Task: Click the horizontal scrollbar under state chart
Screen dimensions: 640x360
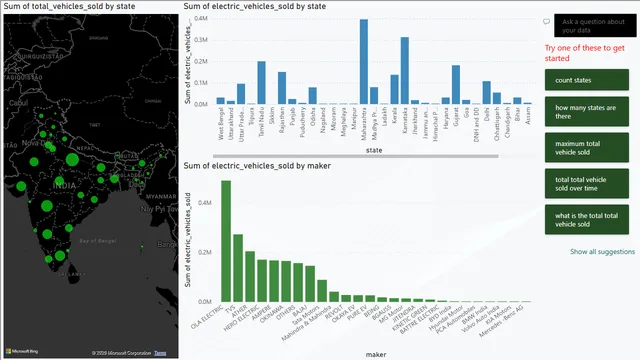Action: pos(355,156)
